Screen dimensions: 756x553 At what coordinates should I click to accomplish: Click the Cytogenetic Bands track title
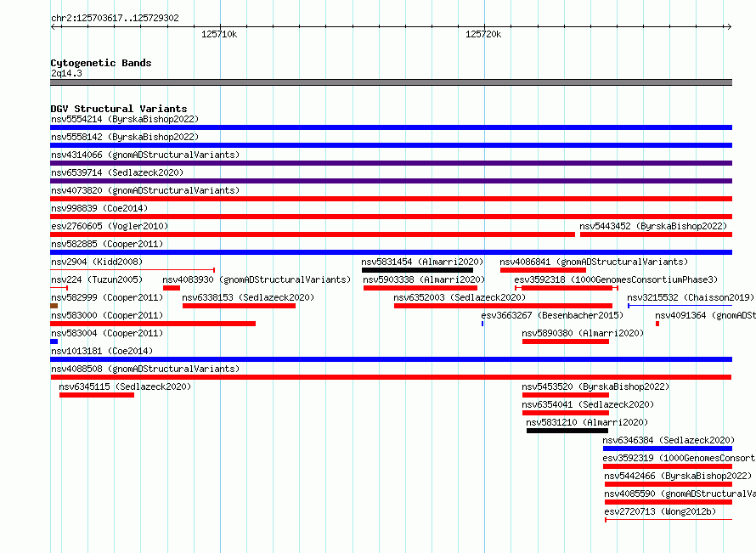pyautogui.click(x=101, y=63)
